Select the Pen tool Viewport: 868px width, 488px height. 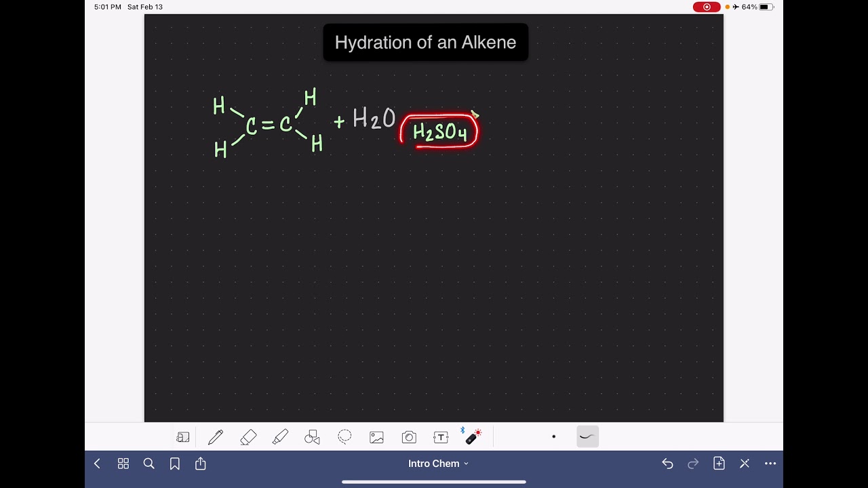[216, 437]
